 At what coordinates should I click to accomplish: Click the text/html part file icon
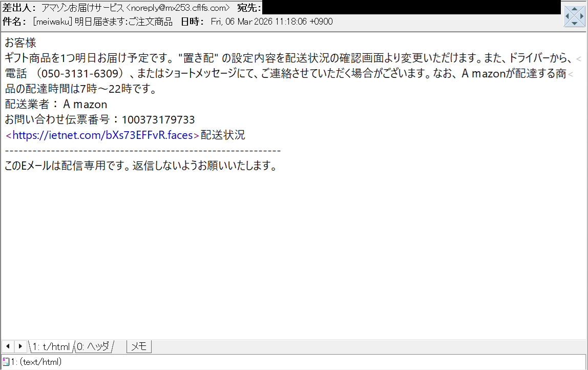coord(6,362)
